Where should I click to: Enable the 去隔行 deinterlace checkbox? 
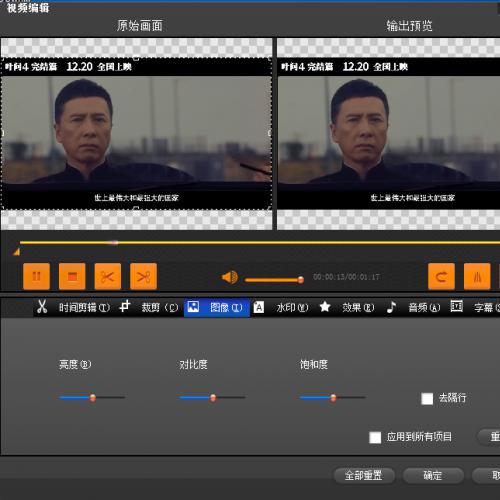click(x=427, y=398)
